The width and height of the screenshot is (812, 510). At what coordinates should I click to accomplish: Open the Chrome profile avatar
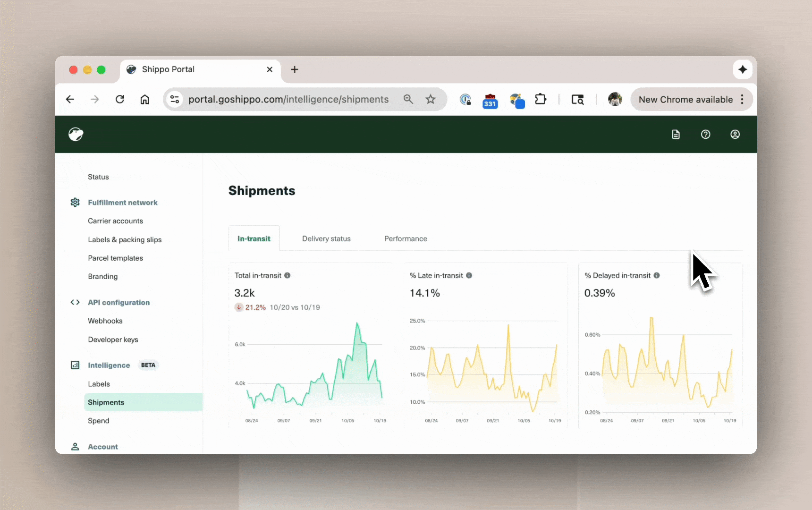click(x=615, y=99)
